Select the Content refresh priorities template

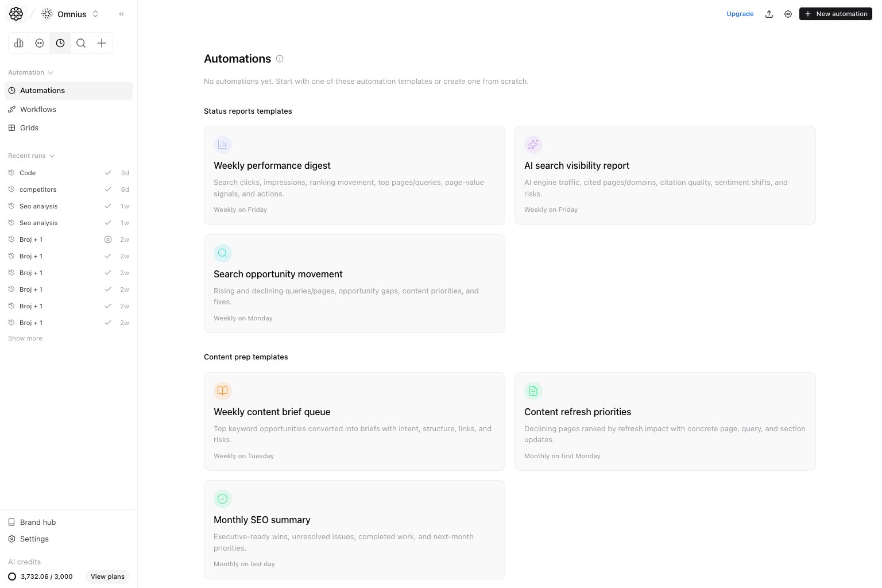pos(665,421)
